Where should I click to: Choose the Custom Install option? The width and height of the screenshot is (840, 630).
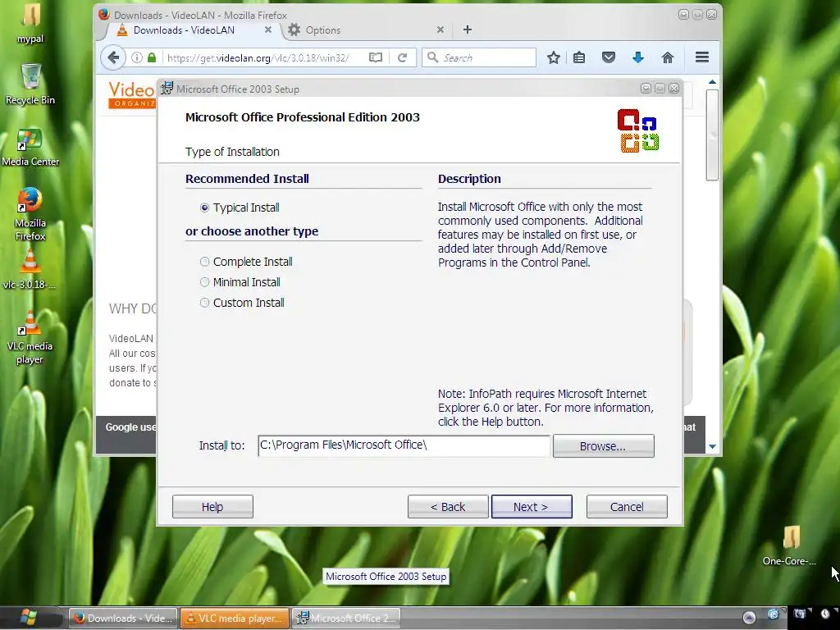204,303
